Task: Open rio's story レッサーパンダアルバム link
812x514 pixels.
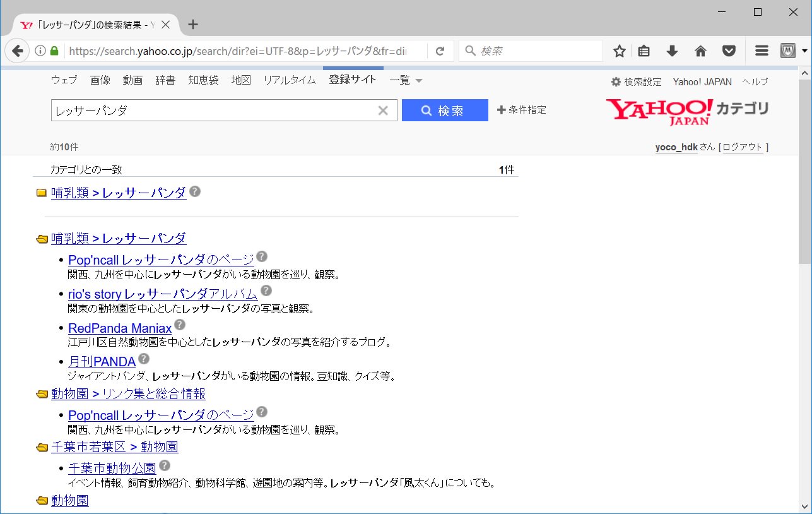Action: pos(163,294)
